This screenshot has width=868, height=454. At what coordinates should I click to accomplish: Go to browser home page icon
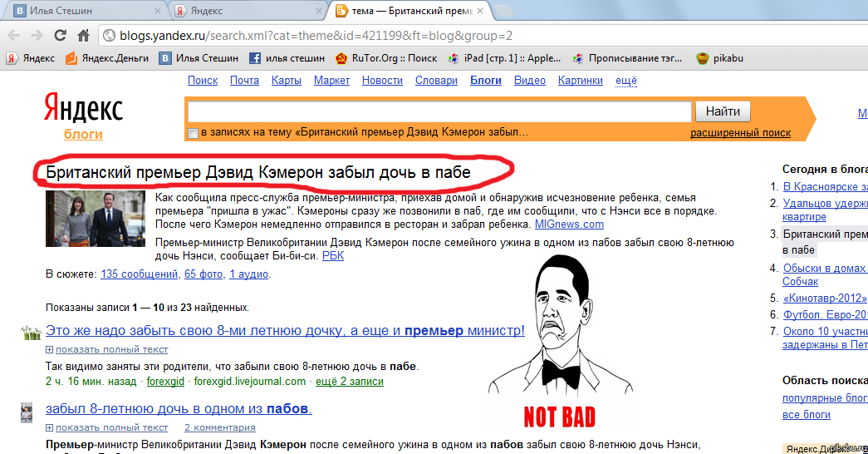(83, 36)
